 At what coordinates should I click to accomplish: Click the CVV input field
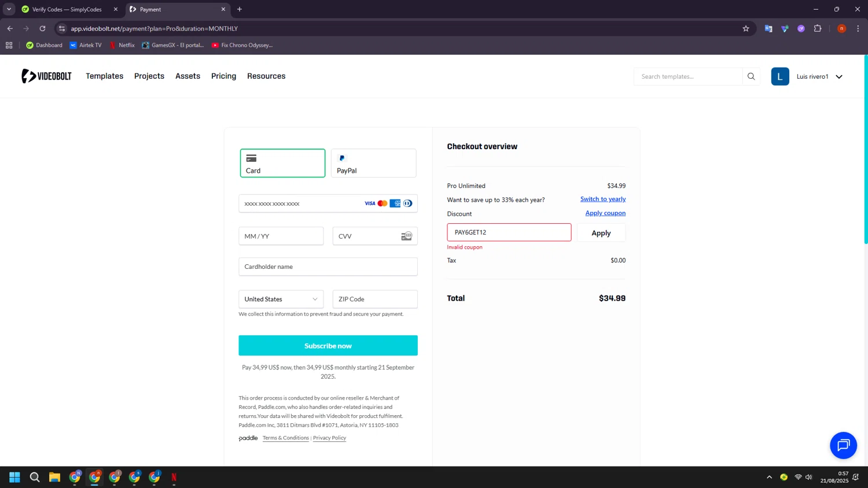coord(375,236)
